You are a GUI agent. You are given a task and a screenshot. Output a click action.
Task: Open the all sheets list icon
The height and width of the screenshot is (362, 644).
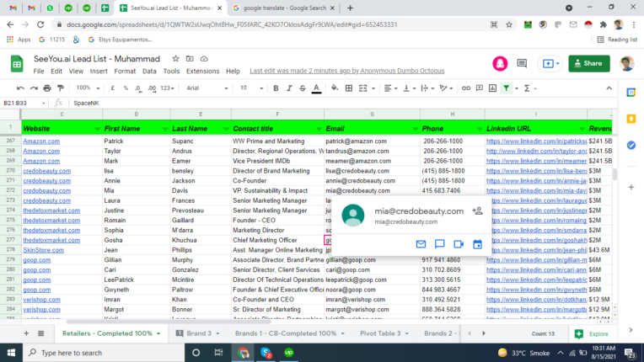(x=40, y=333)
